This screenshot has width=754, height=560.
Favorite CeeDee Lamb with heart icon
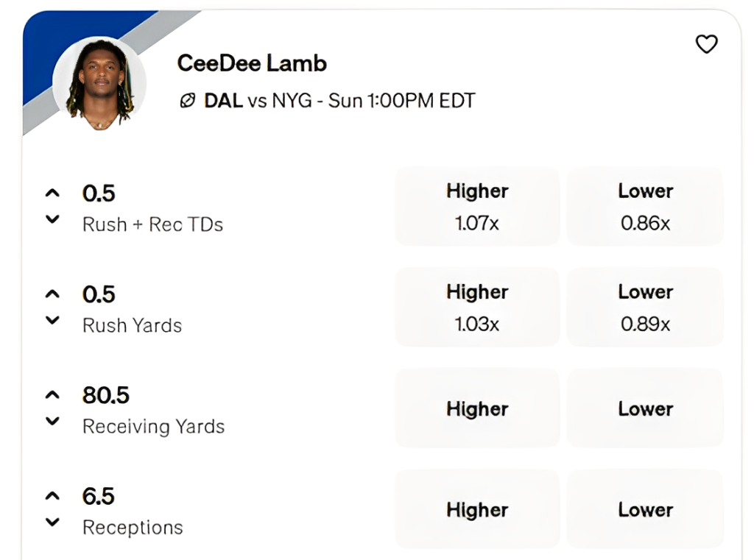click(x=706, y=45)
